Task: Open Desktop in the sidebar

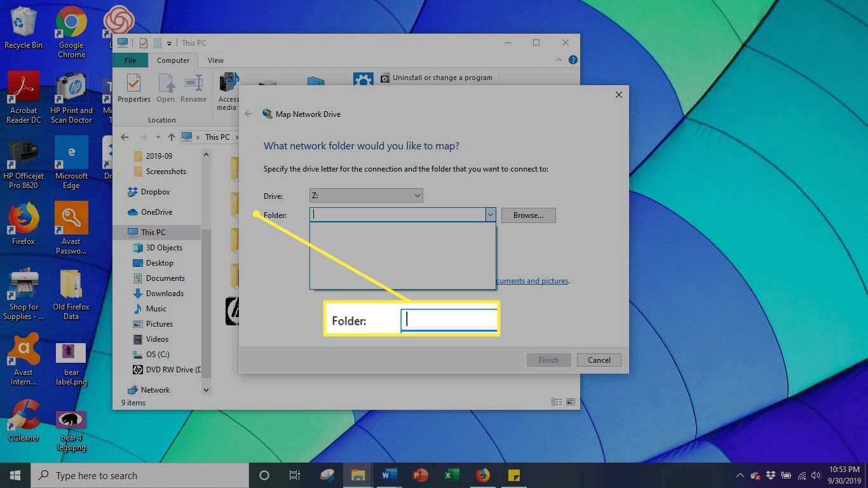Action: pos(153,262)
